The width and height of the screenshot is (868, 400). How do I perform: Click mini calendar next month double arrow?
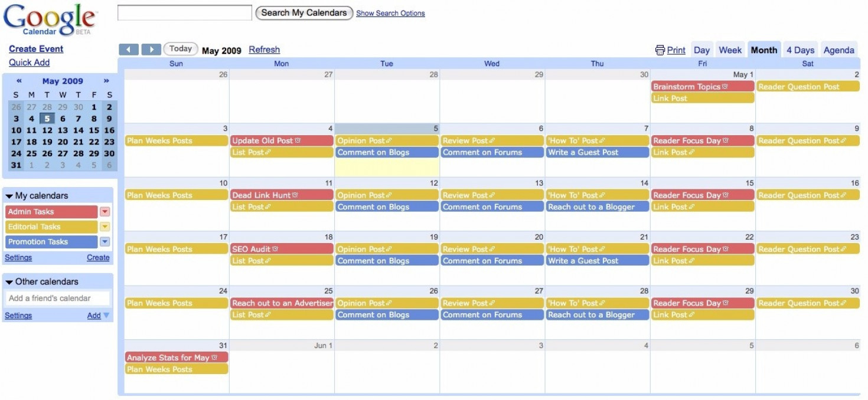point(106,81)
